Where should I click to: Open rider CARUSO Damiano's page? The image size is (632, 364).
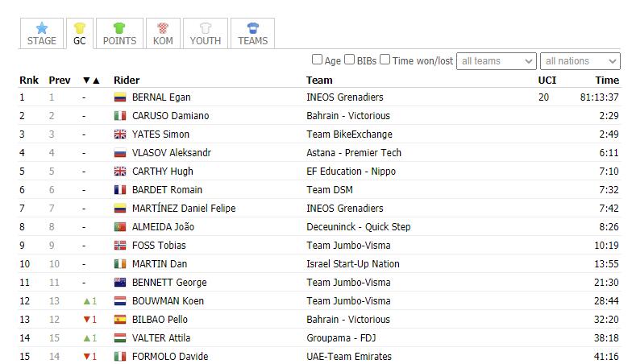tap(171, 116)
